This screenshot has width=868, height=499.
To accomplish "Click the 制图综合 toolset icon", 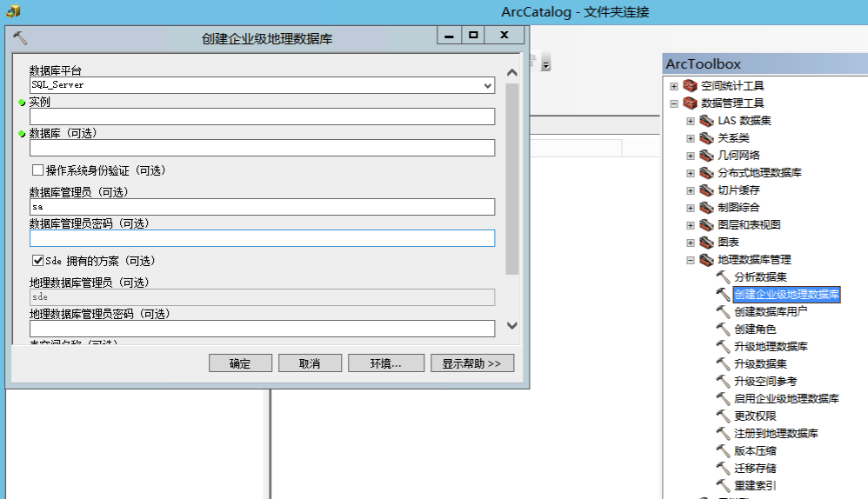I will pyautogui.click(x=706, y=208).
